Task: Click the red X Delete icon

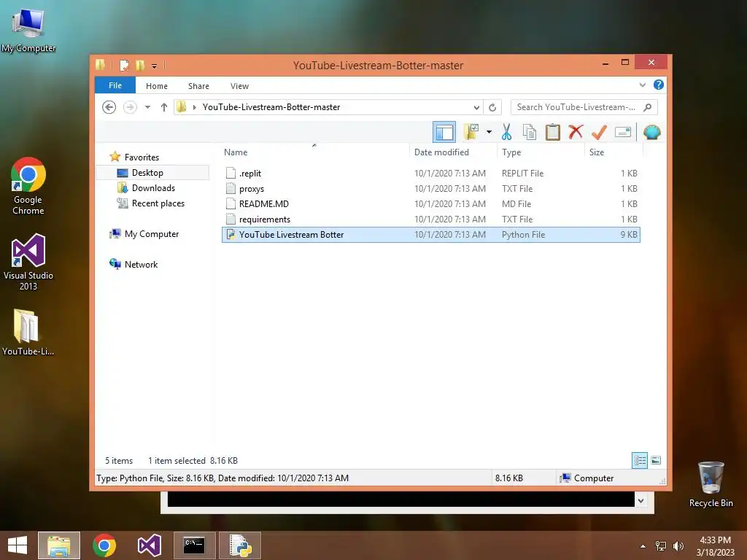Action: pos(576,132)
